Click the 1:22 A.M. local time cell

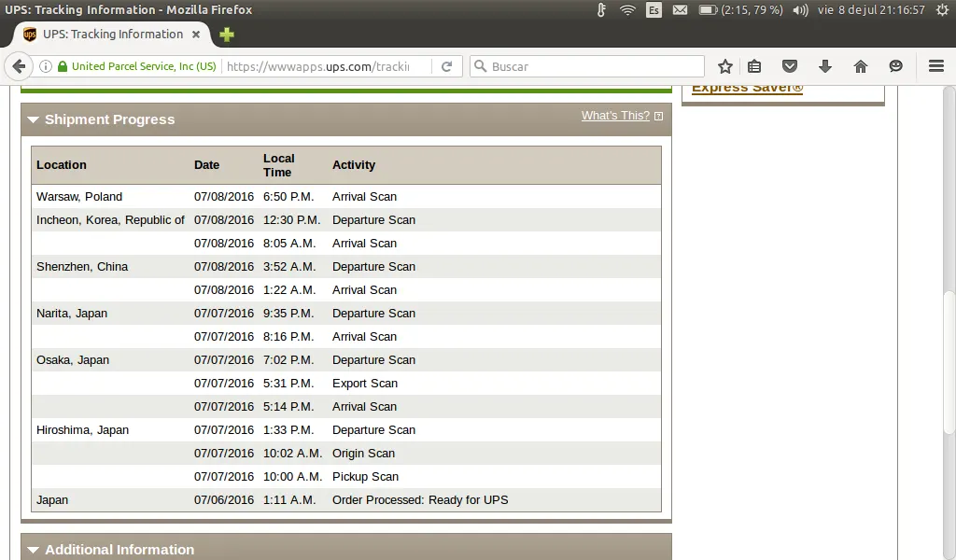(x=289, y=290)
